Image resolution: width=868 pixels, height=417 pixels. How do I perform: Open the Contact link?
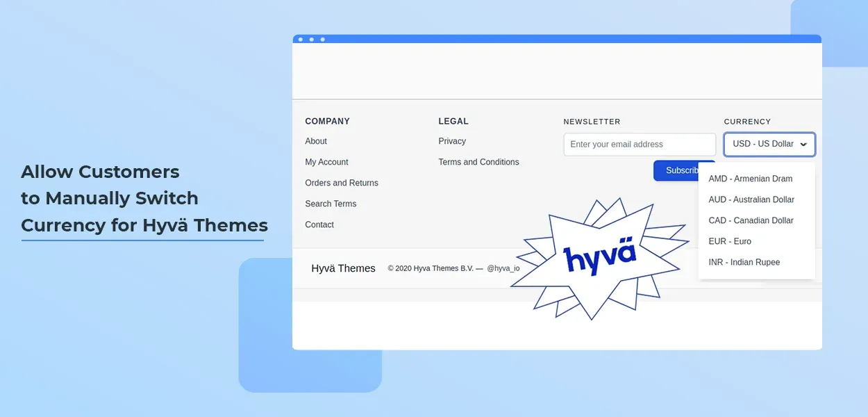click(x=319, y=224)
